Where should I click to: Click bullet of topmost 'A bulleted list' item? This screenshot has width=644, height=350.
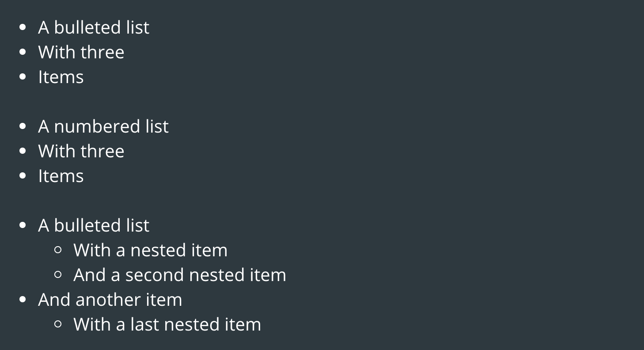[23, 27]
